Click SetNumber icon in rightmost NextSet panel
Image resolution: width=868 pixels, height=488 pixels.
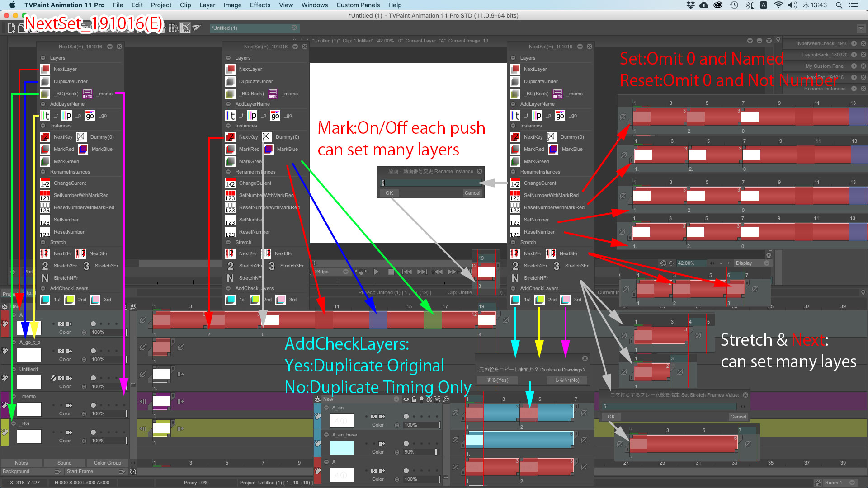coord(515,220)
